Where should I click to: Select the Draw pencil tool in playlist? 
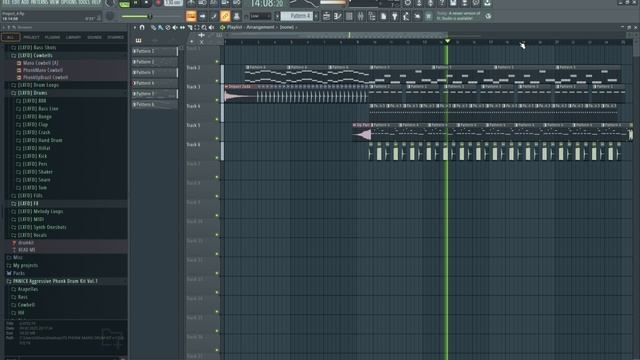153,27
